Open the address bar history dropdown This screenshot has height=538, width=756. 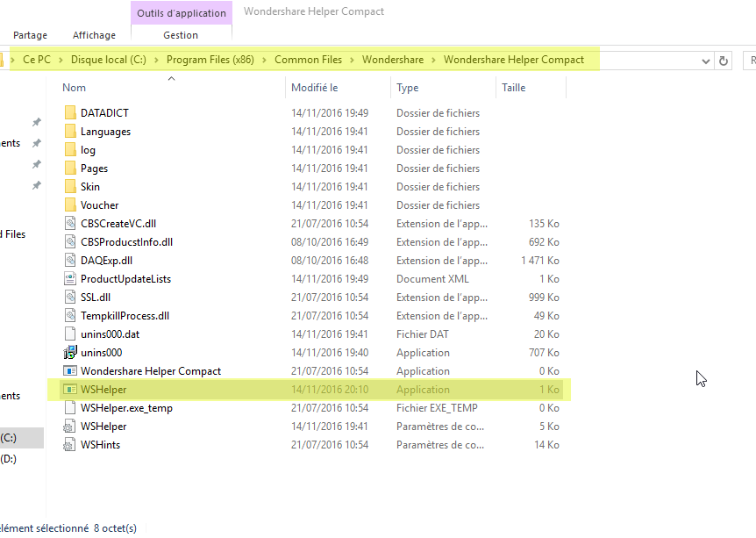705,61
